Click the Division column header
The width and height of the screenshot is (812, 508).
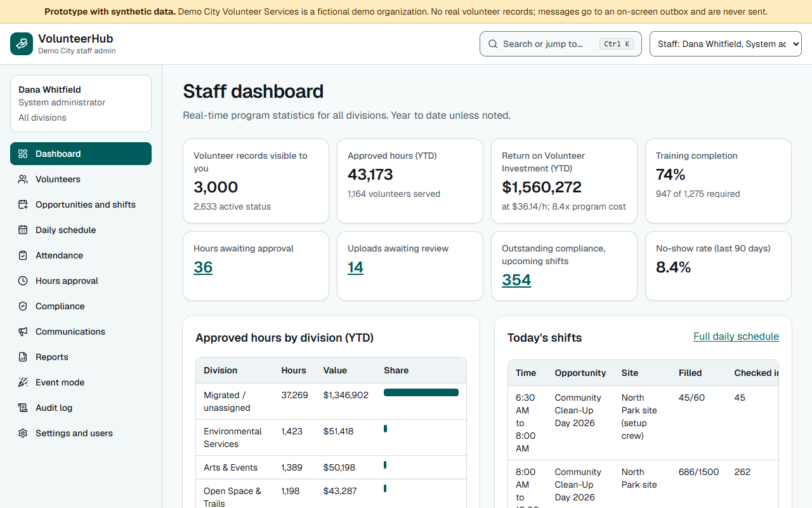coord(220,370)
